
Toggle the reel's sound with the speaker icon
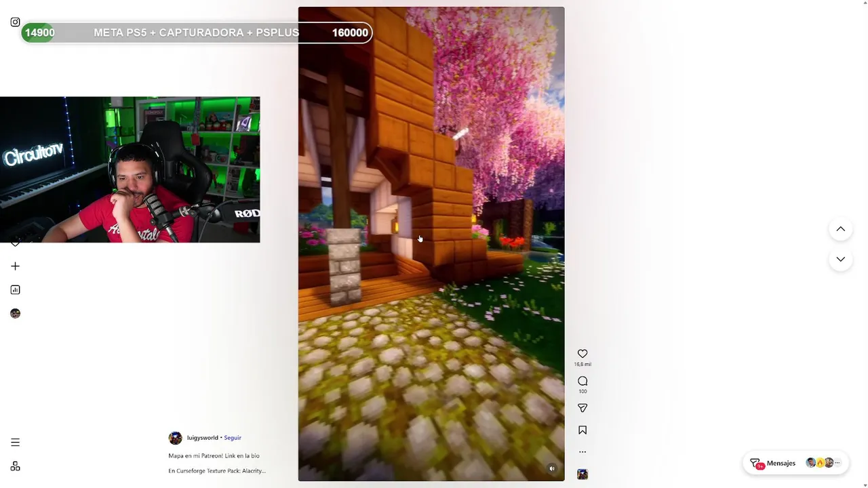point(552,468)
